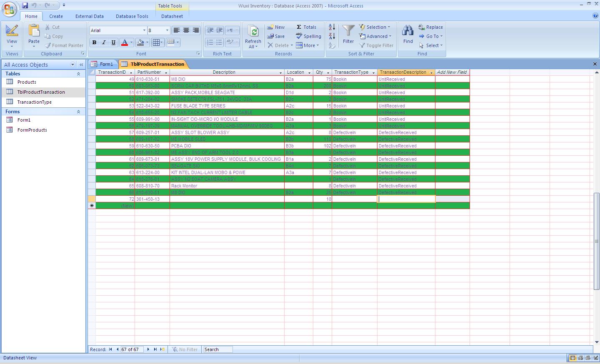Open font size dropdown
Viewport: 600px width, 364px height.
point(167,30)
